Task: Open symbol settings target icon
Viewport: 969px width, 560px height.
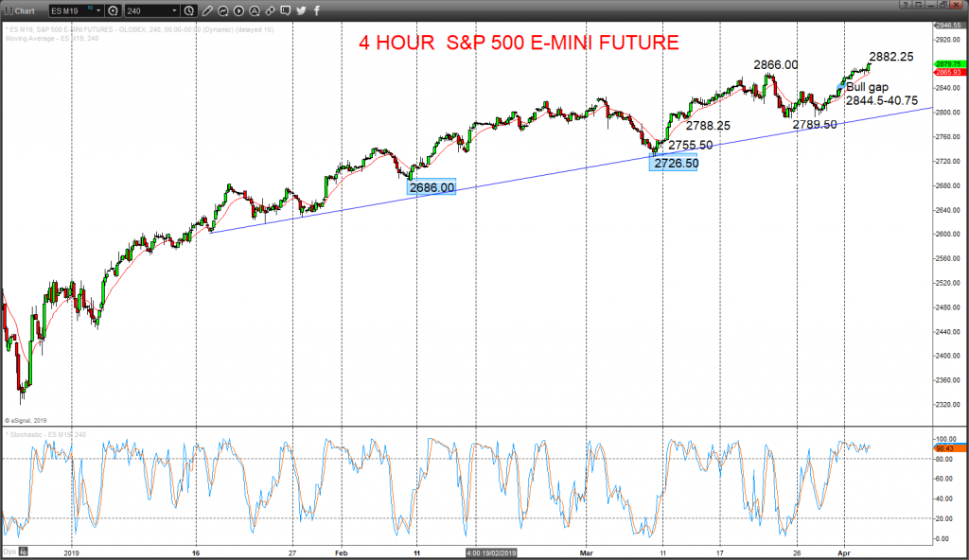Action: pos(114,10)
